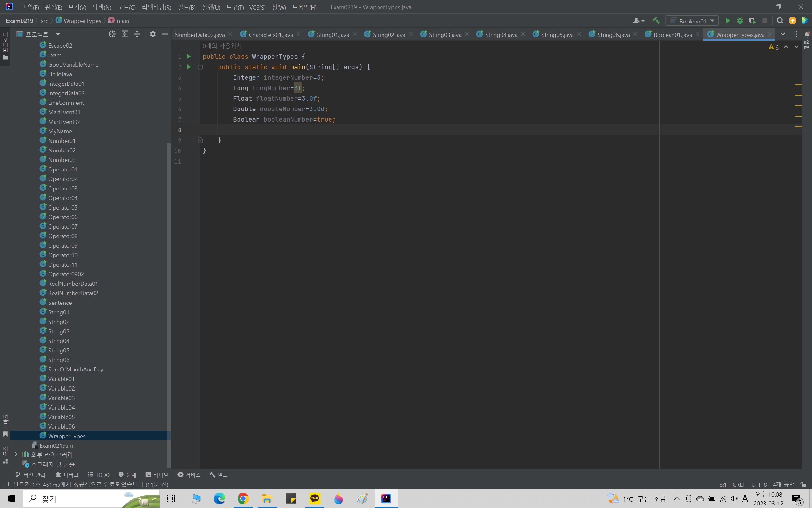Screen dimensions: 812x508
Task: Open the 파일 menu
Action: 30,7
